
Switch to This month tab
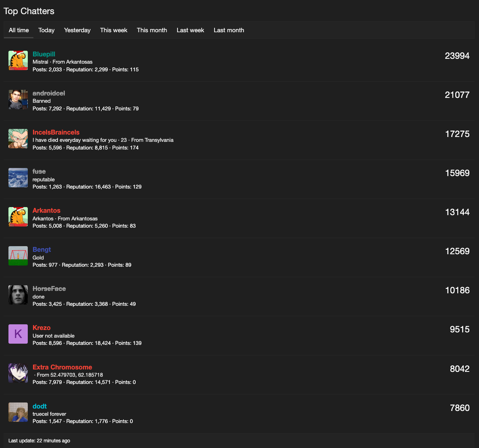click(152, 30)
